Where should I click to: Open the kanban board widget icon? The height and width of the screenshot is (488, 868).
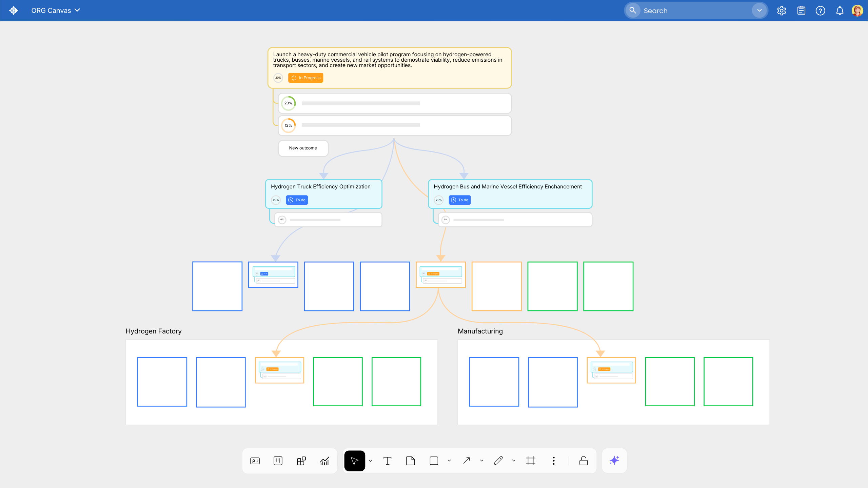[x=278, y=461]
